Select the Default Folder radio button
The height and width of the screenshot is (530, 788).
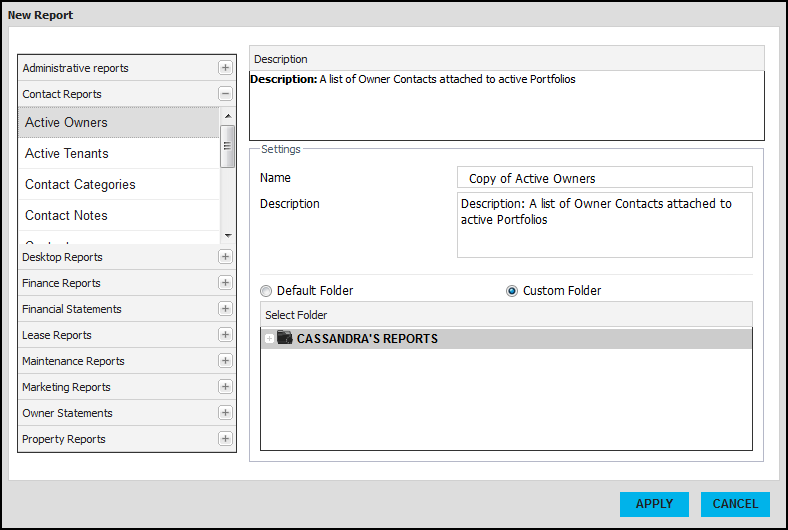pos(265,291)
